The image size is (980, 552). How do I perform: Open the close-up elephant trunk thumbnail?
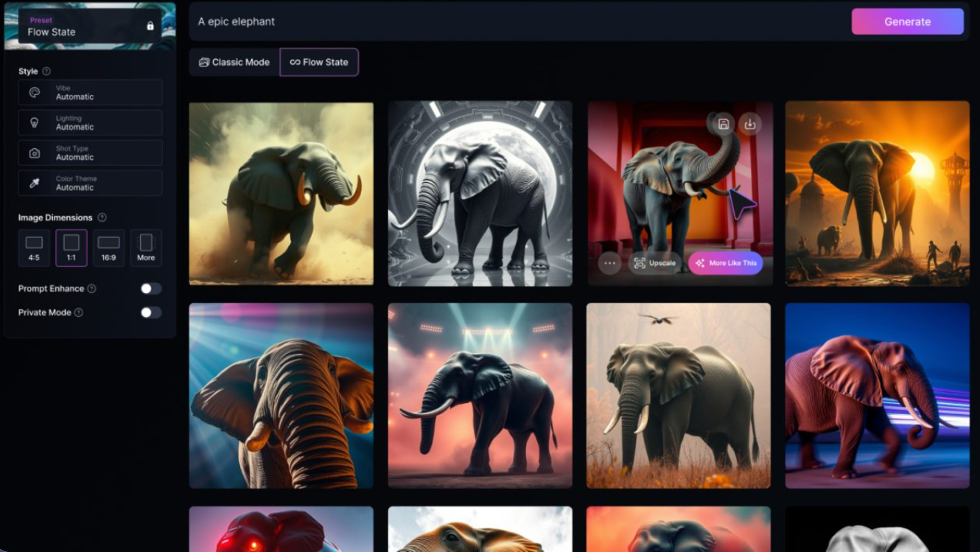(x=281, y=396)
